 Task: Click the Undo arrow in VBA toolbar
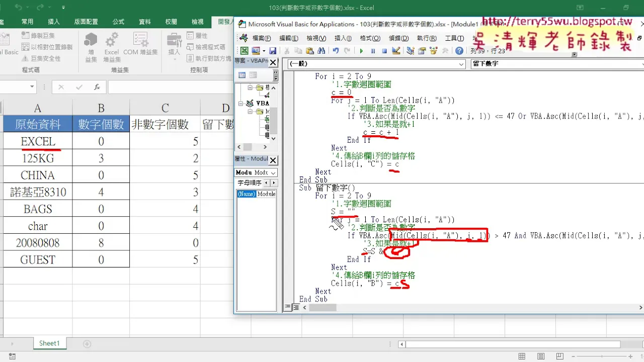336,51
